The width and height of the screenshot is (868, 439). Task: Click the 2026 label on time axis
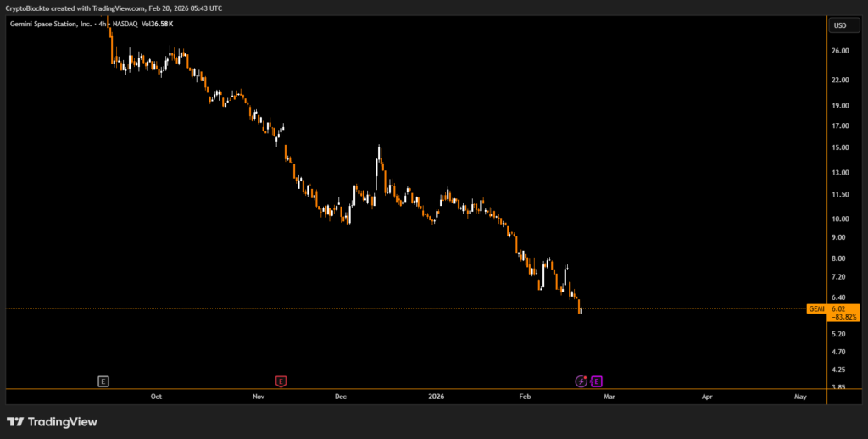[x=436, y=396]
